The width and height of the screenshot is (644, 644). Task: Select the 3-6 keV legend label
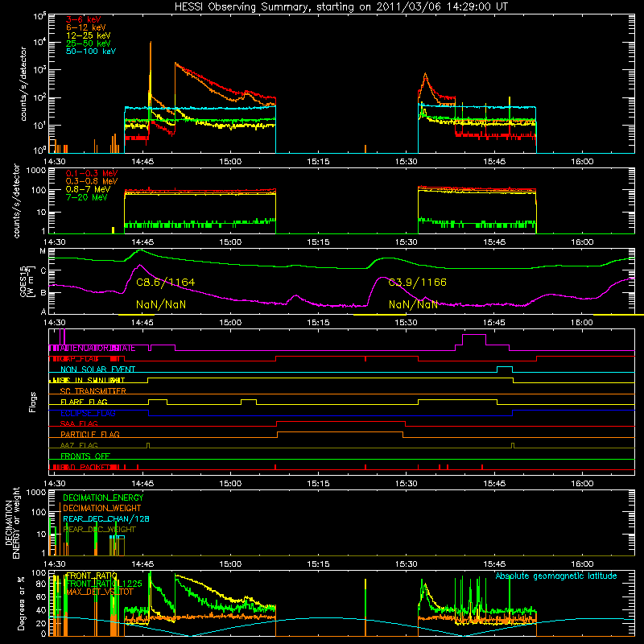pos(84,19)
